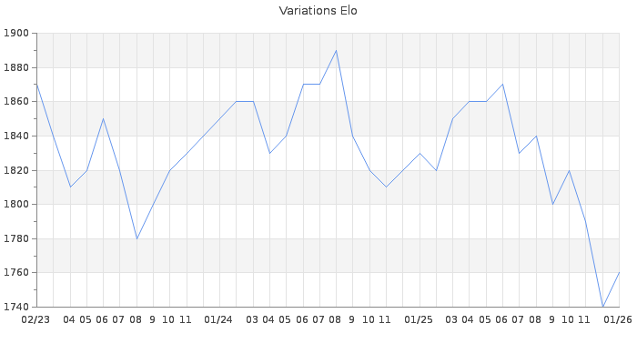Click the 1810 dip just before 01/25
The width and height of the screenshot is (637, 364).
click(386, 187)
